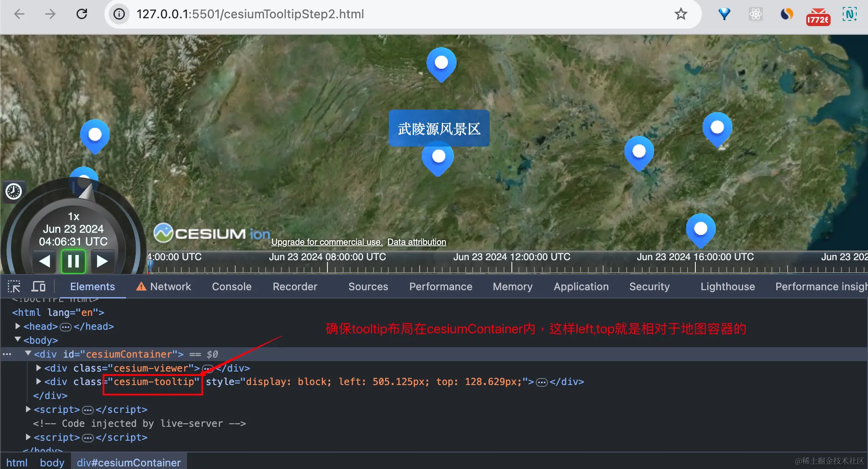Open the blue V-shaped extension icon
868x469 pixels.
click(724, 14)
